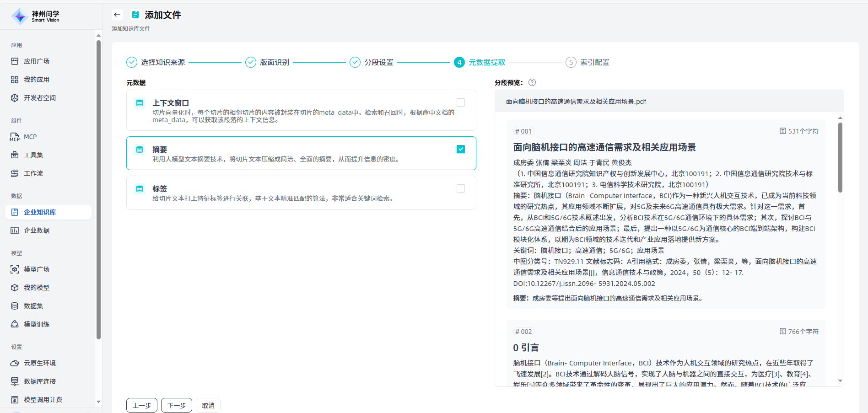868x413 pixels.
Task: Click the 云原生环境 cloud icon
Action: click(15, 363)
